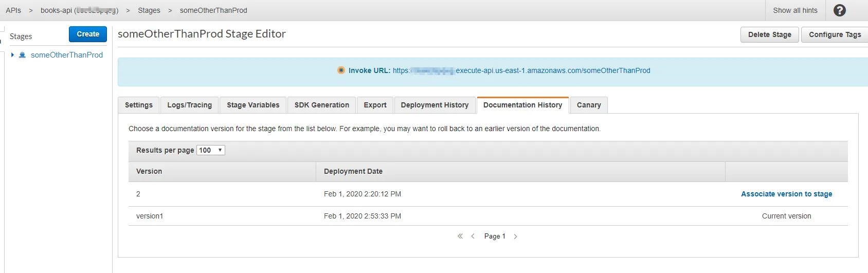868x273 pixels.
Task: Navigate to Stages in the breadcrumb
Action: pos(149,10)
